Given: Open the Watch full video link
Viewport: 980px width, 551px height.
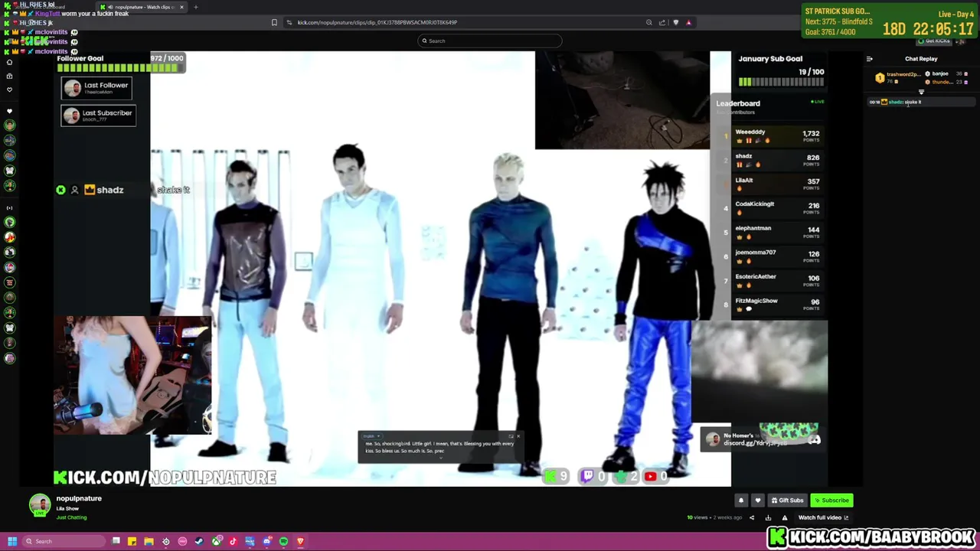Looking at the screenshot, I should pos(823,517).
